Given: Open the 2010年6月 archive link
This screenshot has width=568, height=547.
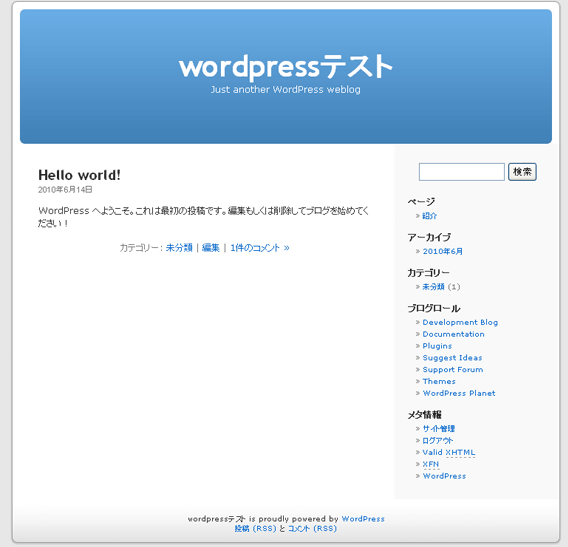Looking at the screenshot, I should (443, 251).
